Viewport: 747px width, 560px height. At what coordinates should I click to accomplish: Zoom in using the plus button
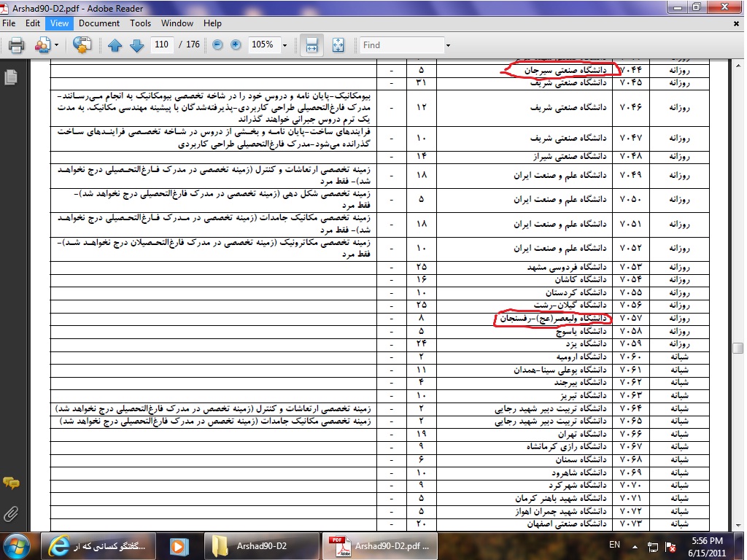[236, 45]
